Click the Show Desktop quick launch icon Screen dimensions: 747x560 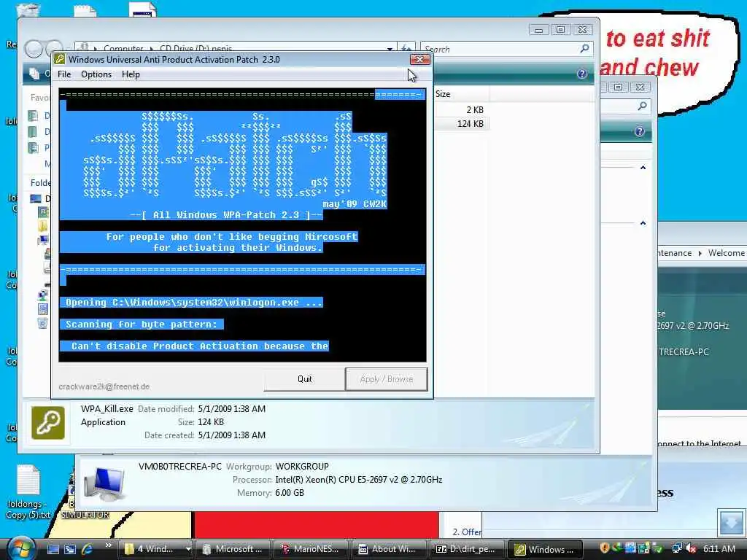tap(53, 549)
